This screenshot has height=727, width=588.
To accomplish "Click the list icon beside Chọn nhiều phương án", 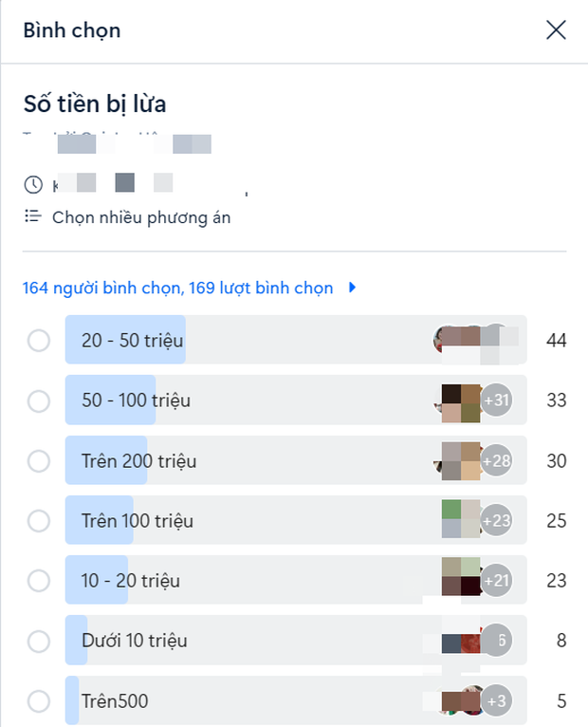I will click(33, 216).
